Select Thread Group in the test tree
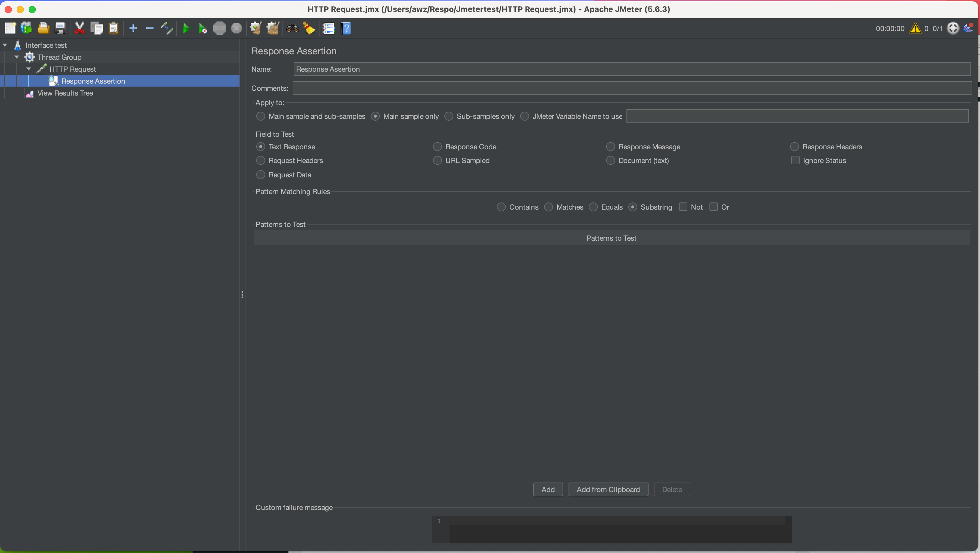This screenshot has height=553, width=980. (x=59, y=57)
